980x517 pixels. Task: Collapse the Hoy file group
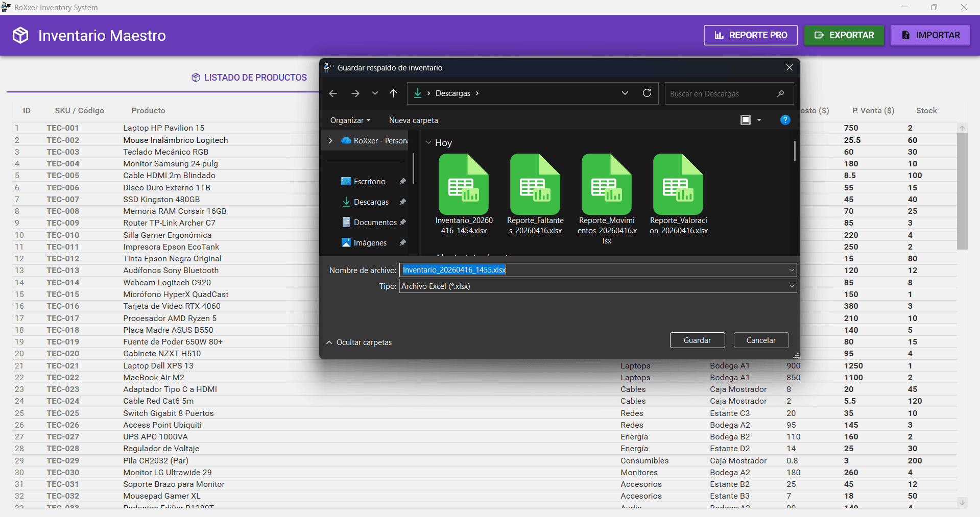tap(428, 143)
